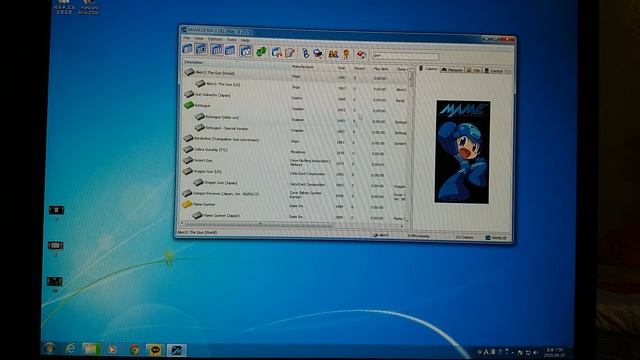Click '122 Games' in the status bar

point(464,237)
